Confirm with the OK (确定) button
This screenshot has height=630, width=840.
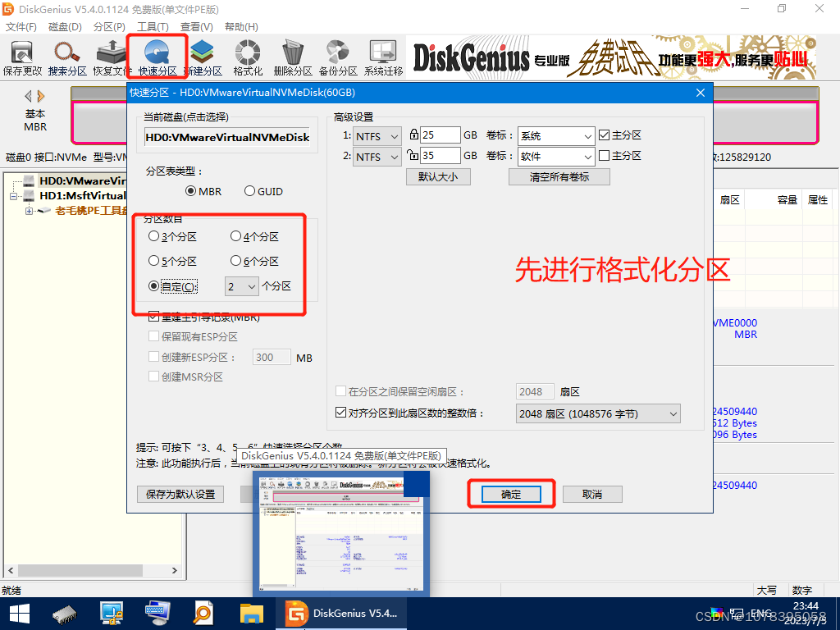point(511,494)
